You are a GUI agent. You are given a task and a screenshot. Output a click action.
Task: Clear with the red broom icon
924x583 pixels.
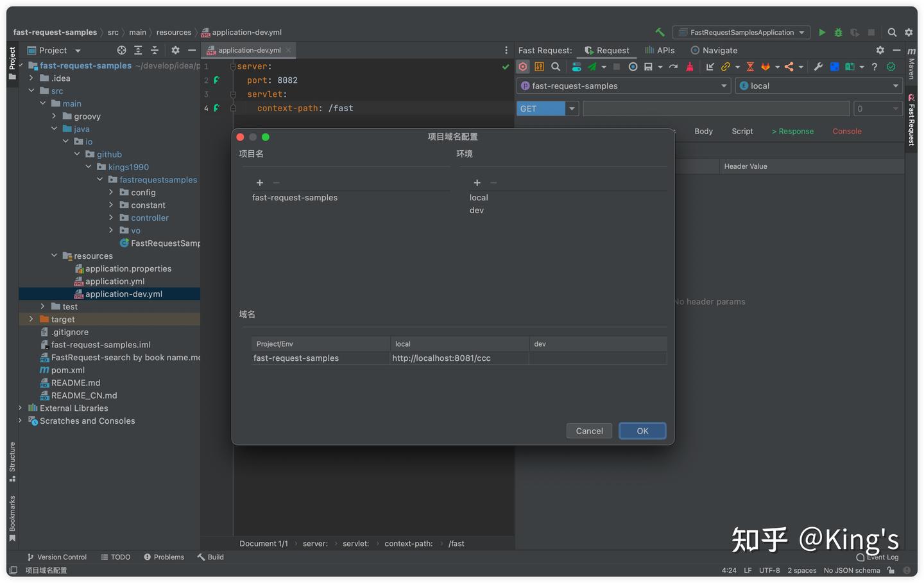click(690, 67)
